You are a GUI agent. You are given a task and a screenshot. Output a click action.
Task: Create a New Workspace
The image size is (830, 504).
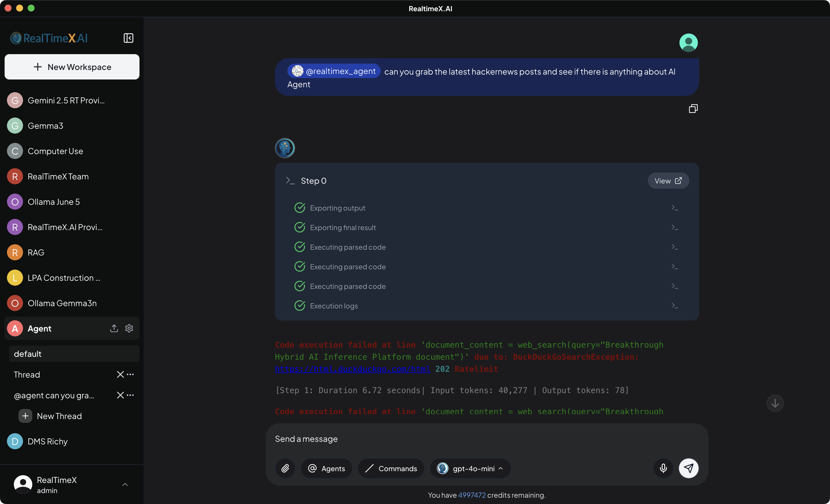(x=72, y=67)
